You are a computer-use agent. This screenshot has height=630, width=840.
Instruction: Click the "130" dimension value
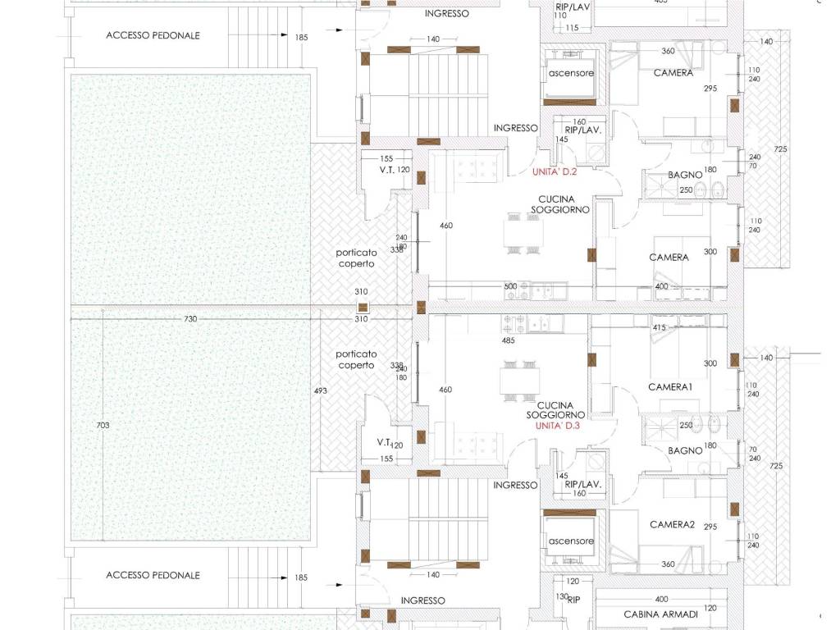coord(561,596)
